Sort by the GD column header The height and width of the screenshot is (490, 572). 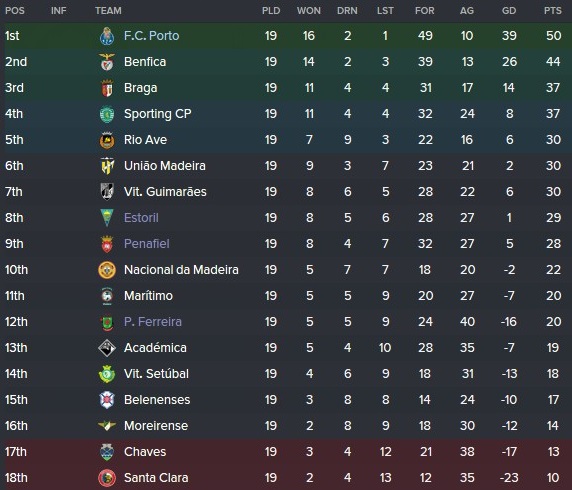point(509,11)
